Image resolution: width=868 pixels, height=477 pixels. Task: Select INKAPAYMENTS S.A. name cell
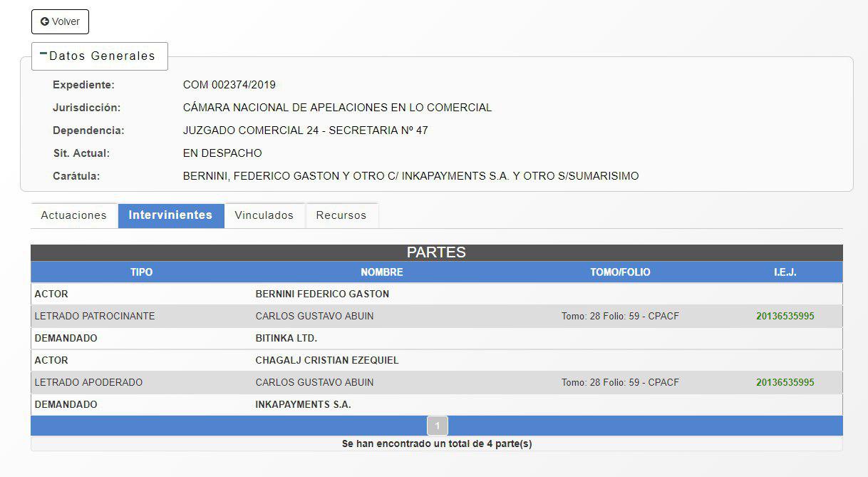304,404
